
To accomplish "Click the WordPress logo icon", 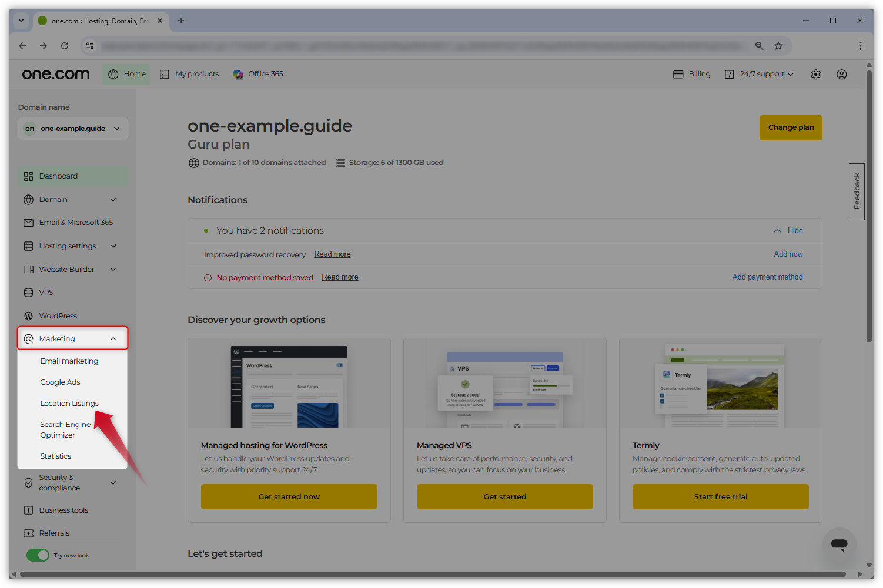I will click(28, 316).
